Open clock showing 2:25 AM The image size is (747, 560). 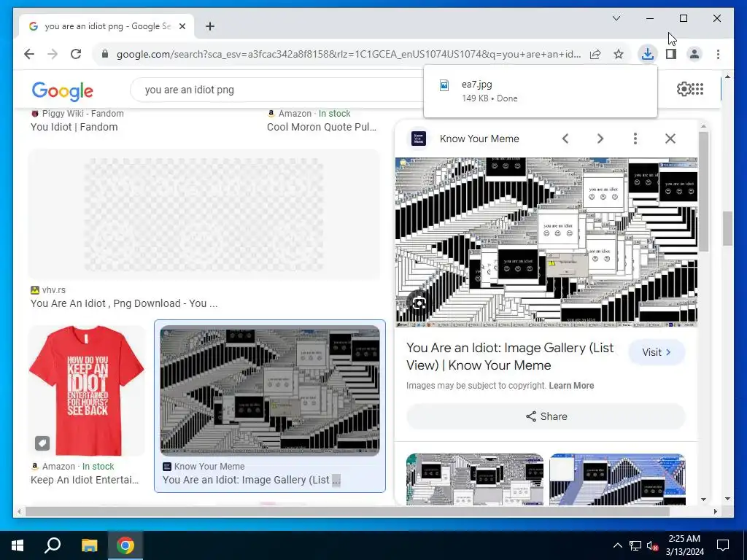[684, 545]
